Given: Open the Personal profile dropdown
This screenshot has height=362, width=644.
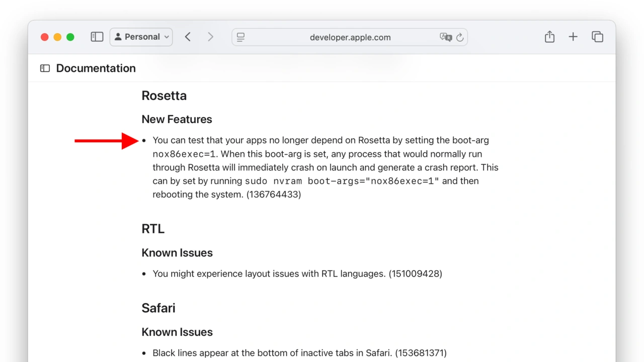Looking at the screenshot, I should (x=141, y=37).
